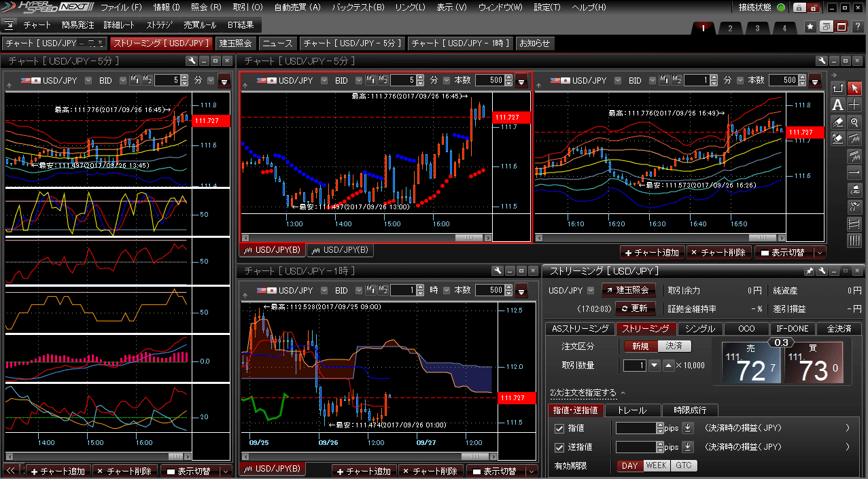The image size is (868, 479).
Task: Open the バックテスト(B) menu
Action: point(358,7)
